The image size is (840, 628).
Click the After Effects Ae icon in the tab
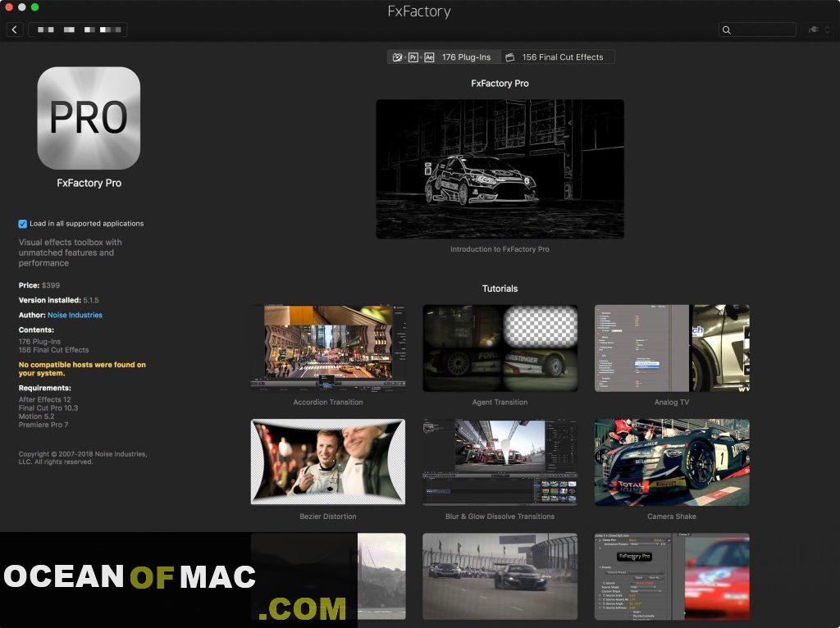click(429, 57)
